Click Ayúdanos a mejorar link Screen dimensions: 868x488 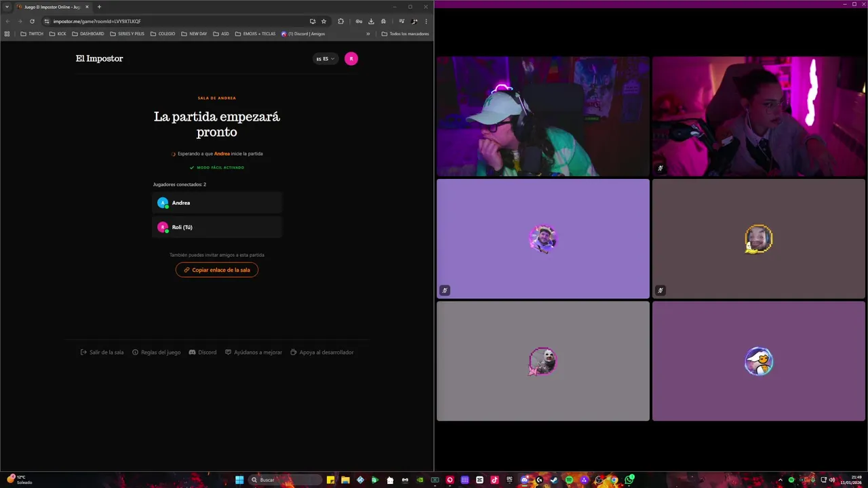[x=254, y=352]
